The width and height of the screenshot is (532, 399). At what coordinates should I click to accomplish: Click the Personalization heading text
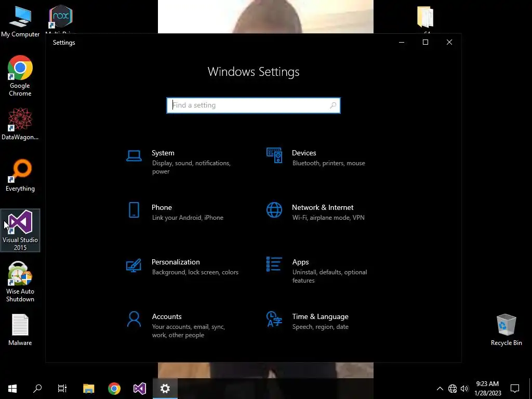tap(176, 262)
